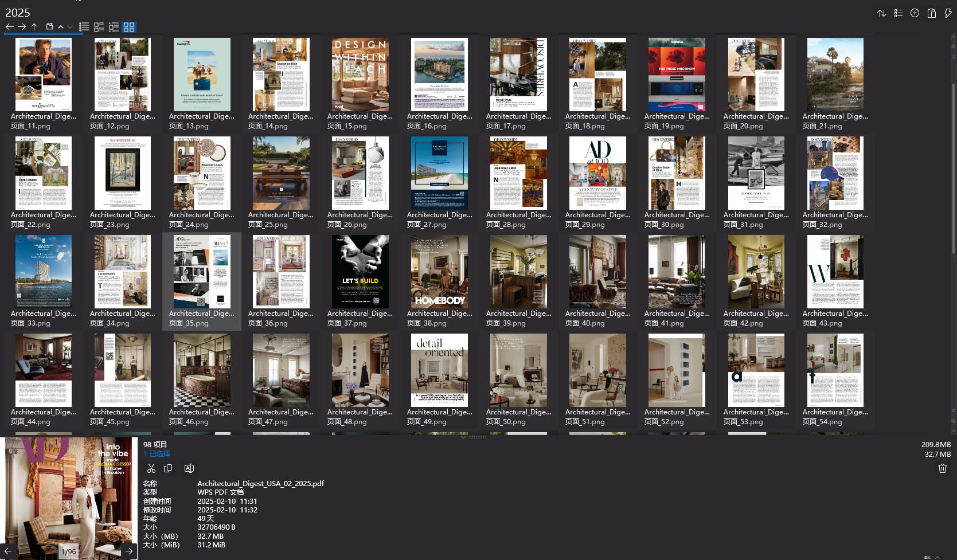Click the new-folder icon in toolbar
Screen dimensions: 957x560
[49, 26]
